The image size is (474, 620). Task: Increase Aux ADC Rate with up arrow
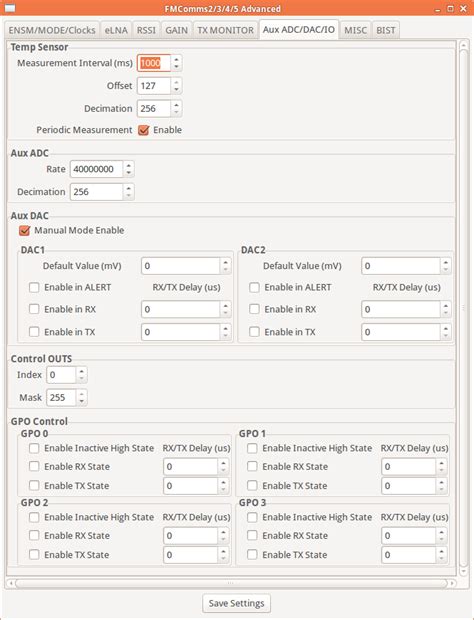pos(128,165)
